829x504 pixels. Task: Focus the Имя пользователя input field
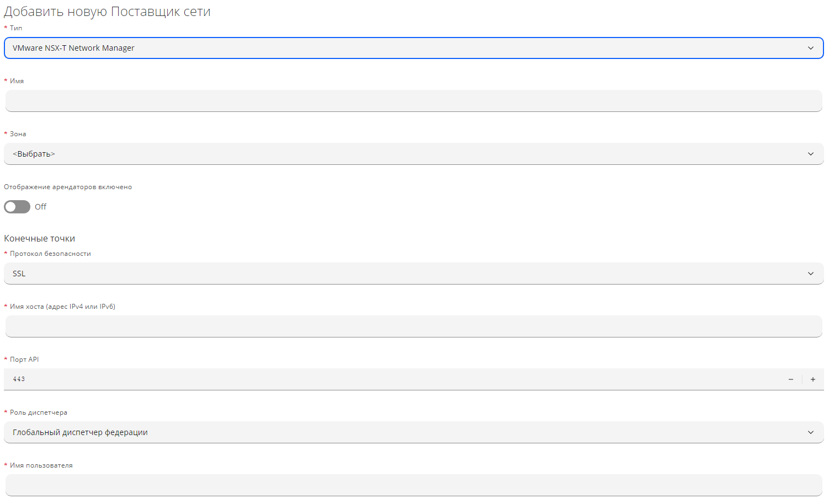pos(414,485)
